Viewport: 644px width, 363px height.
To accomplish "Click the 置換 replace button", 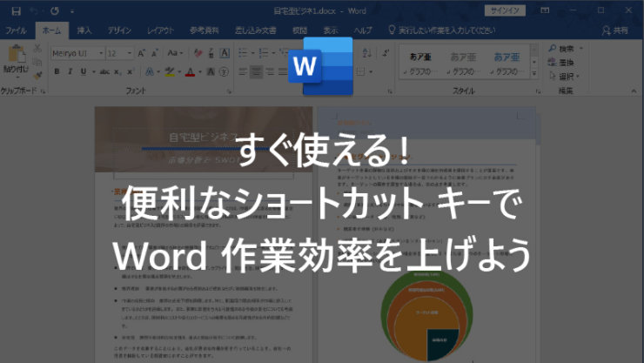I will (561, 63).
